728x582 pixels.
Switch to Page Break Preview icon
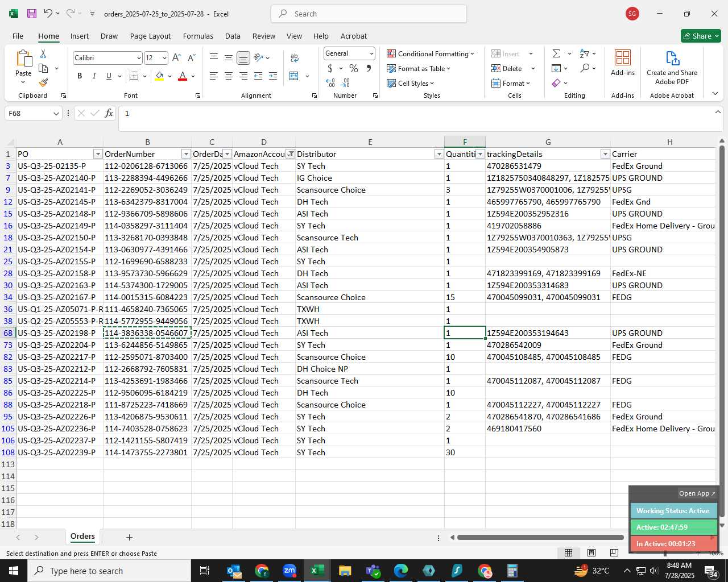tap(614, 552)
